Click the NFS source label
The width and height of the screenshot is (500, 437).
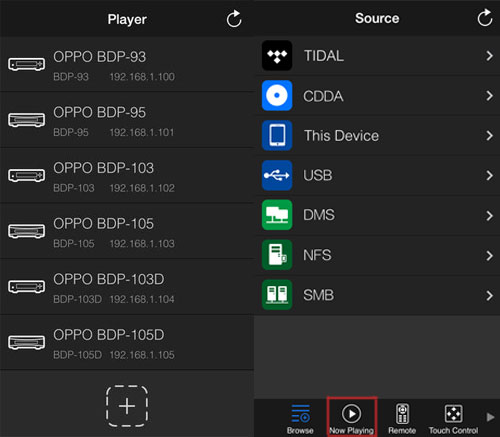coord(317,255)
